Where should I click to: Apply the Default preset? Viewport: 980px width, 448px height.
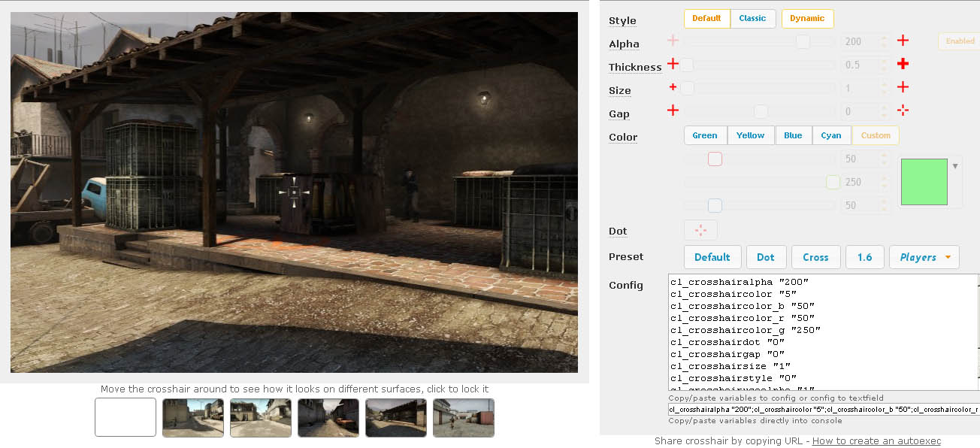(x=712, y=257)
